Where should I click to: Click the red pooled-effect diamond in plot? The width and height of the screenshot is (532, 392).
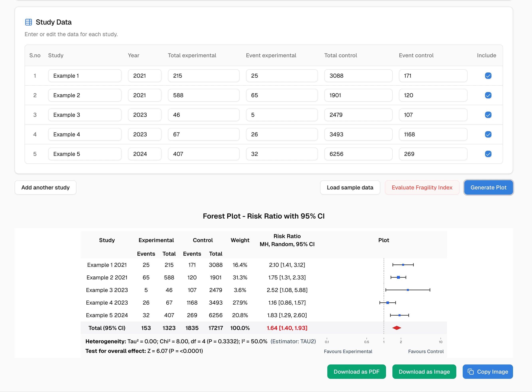pyautogui.click(x=396, y=328)
